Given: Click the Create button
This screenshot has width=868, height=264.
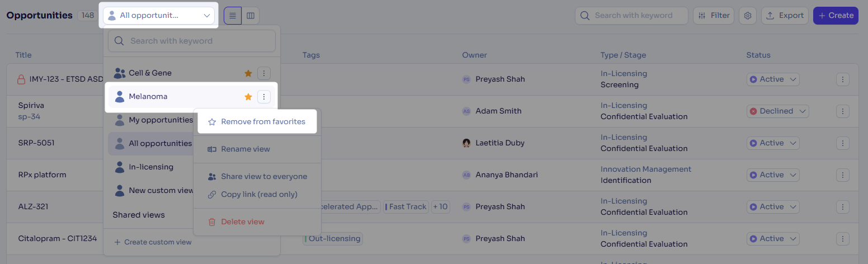Looking at the screenshot, I should 836,16.
